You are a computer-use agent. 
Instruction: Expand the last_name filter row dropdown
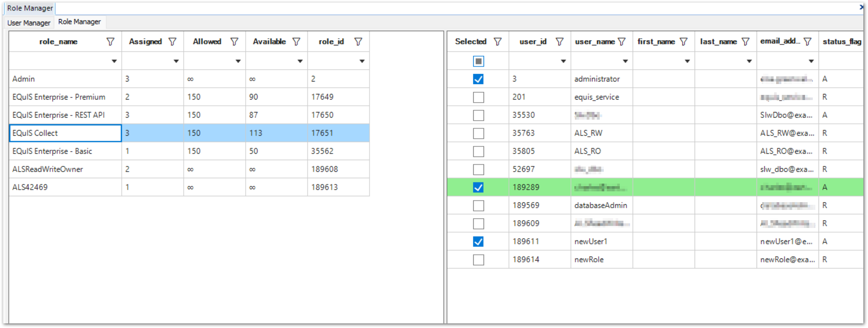pyautogui.click(x=749, y=61)
